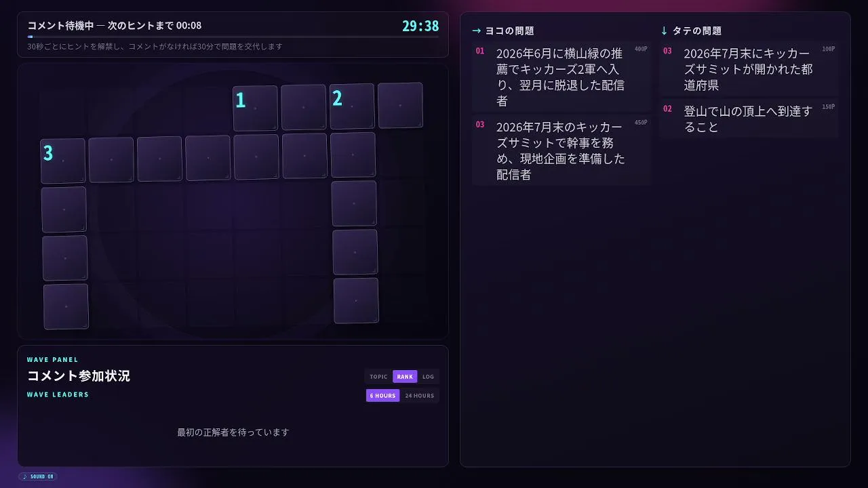
Task: Toggle the SOUND ON button
Action: [x=38, y=476]
